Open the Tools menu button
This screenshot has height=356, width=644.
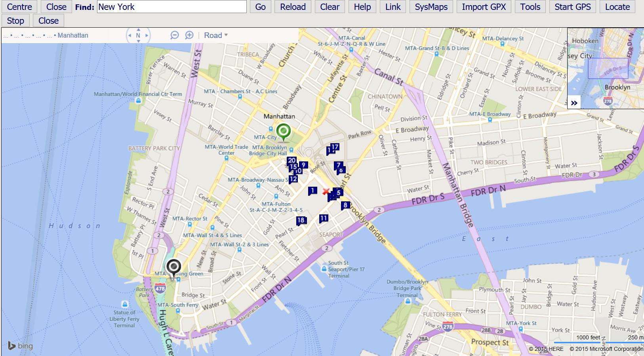click(x=530, y=7)
